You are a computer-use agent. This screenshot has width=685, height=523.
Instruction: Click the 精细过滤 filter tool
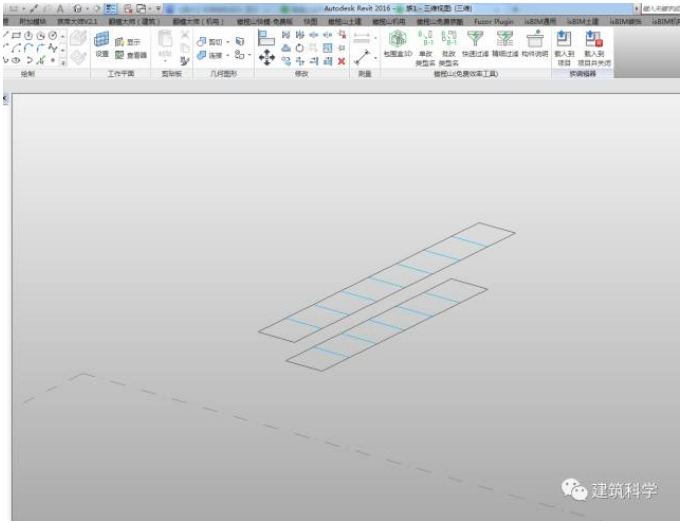(x=505, y=44)
